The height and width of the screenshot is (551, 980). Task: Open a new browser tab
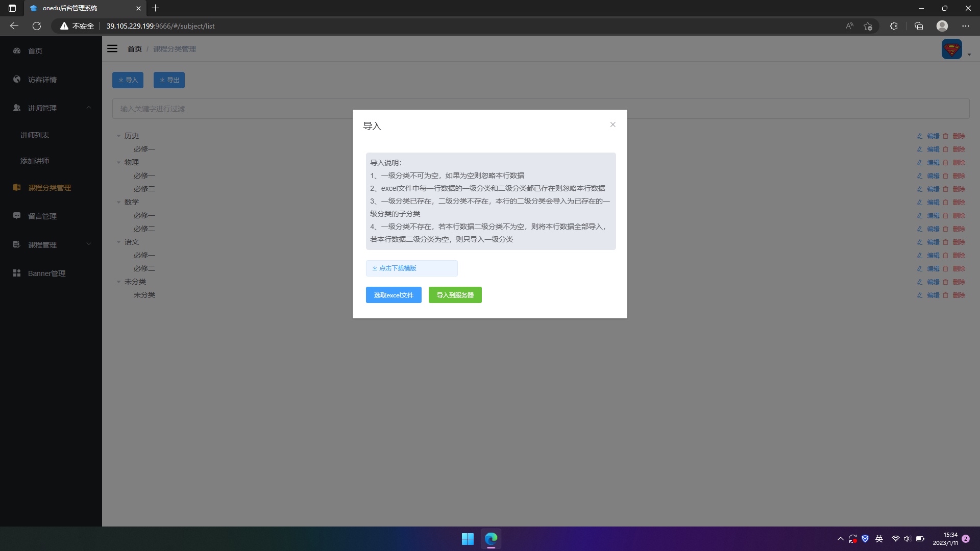pos(156,8)
